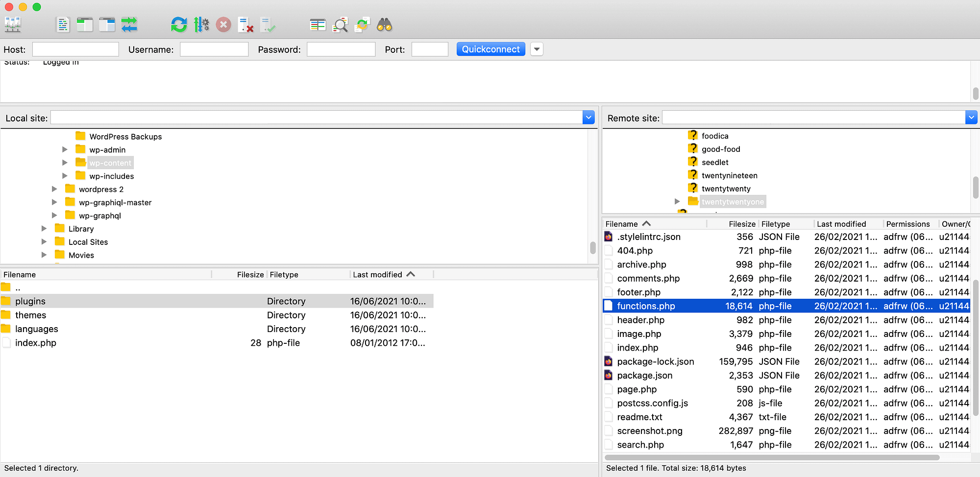Select remote file postcss.config.js
The width and height of the screenshot is (980, 477).
786,403
